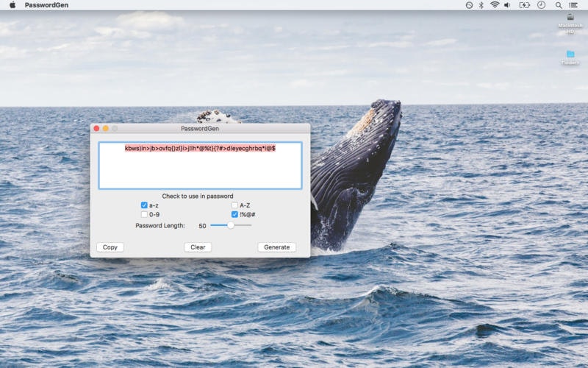Click the Time Machine clock icon
Image resolution: width=588 pixels, height=368 pixels.
click(x=541, y=5)
